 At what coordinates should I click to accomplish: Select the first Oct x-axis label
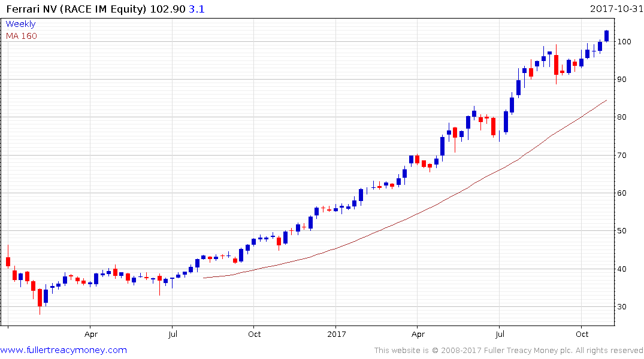point(254,334)
